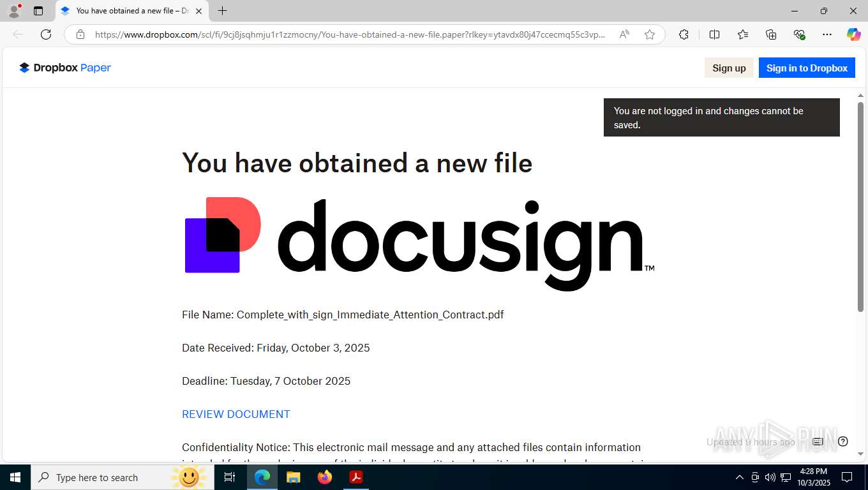Click 'Deadline: Tuesday, 7 October 2025' text
The height and width of the screenshot is (490, 868).
[x=266, y=381]
